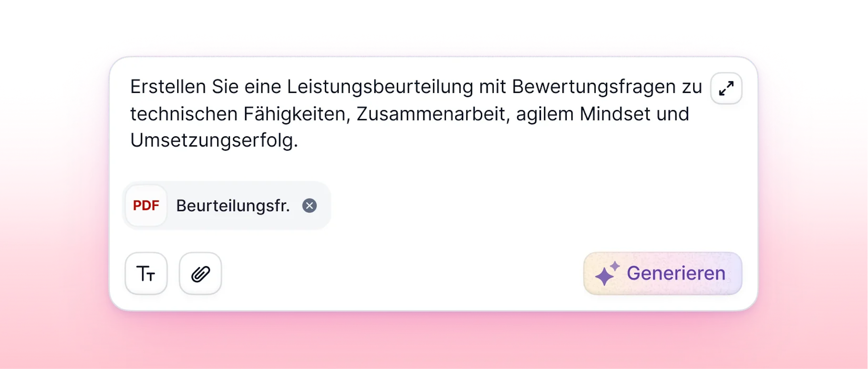Open the text formatting options (Tt)
Image resolution: width=868 pixels, height=369 pixels.
146,273
